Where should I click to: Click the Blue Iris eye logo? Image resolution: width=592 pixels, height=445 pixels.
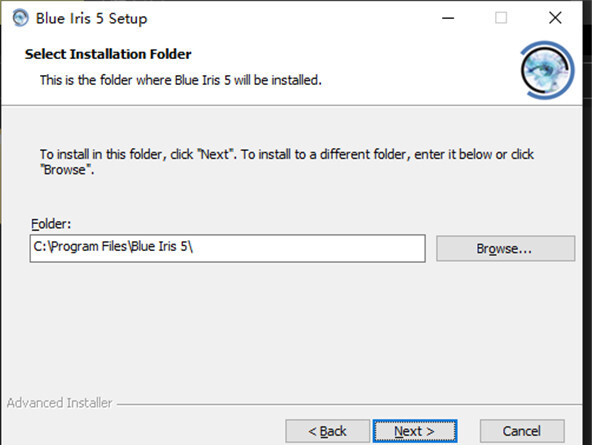tap(547, 70)
